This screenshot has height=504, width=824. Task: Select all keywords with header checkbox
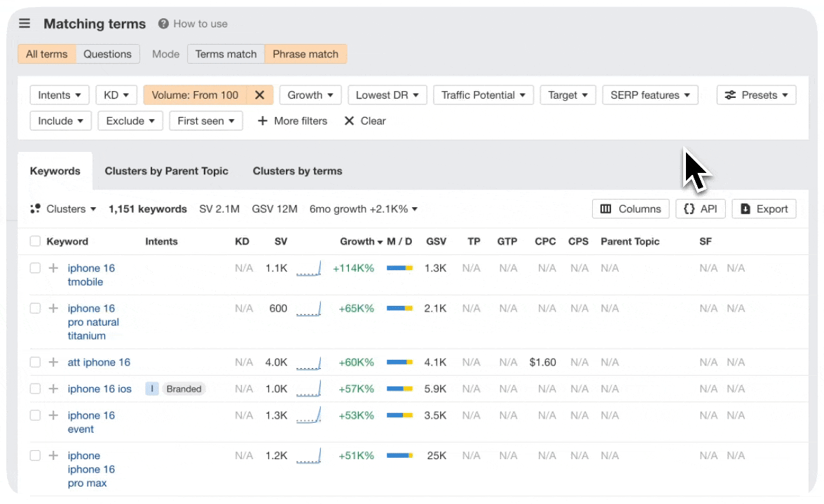(35, 241)
